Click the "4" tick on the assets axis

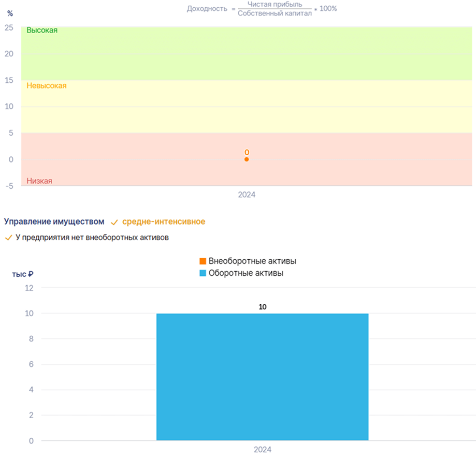(x=31, y=390)
